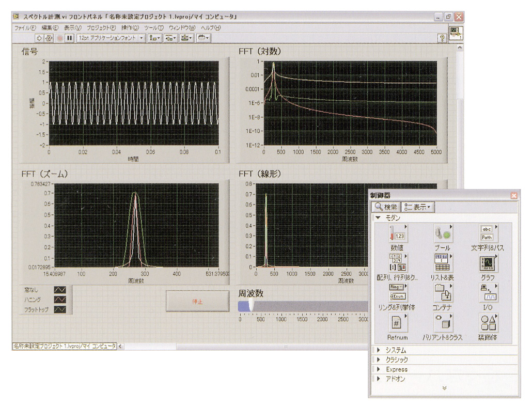Click the ハニング plot legend swatch
Image resolution: width=532 pixels, height=407 pixels.
pyautogui.click(x=60, y=300)
